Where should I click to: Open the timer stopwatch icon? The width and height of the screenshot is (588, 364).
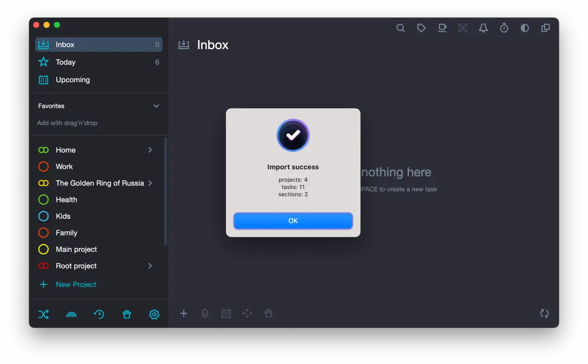click(504, 28)
